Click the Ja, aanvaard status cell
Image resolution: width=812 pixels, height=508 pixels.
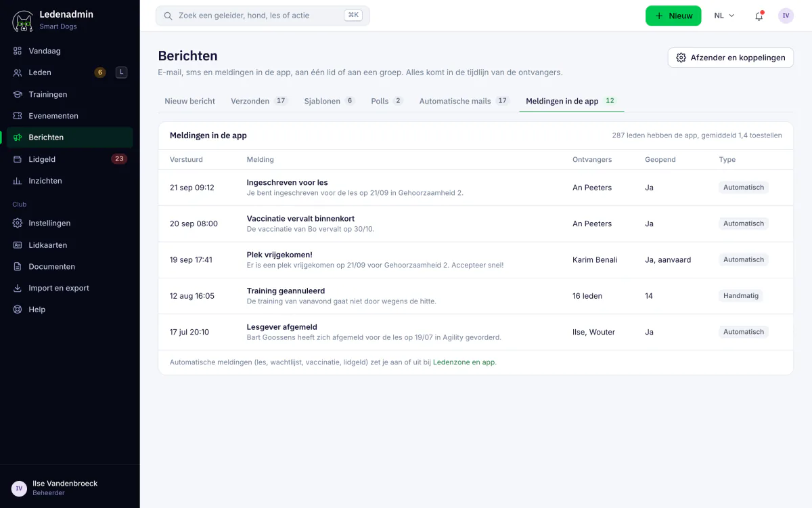pos(668,260)
